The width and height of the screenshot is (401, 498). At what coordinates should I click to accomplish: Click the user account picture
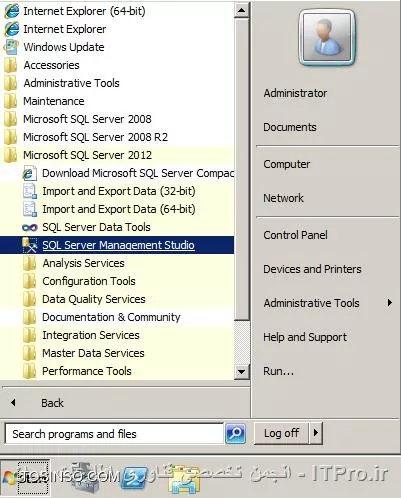pos(327,37)
